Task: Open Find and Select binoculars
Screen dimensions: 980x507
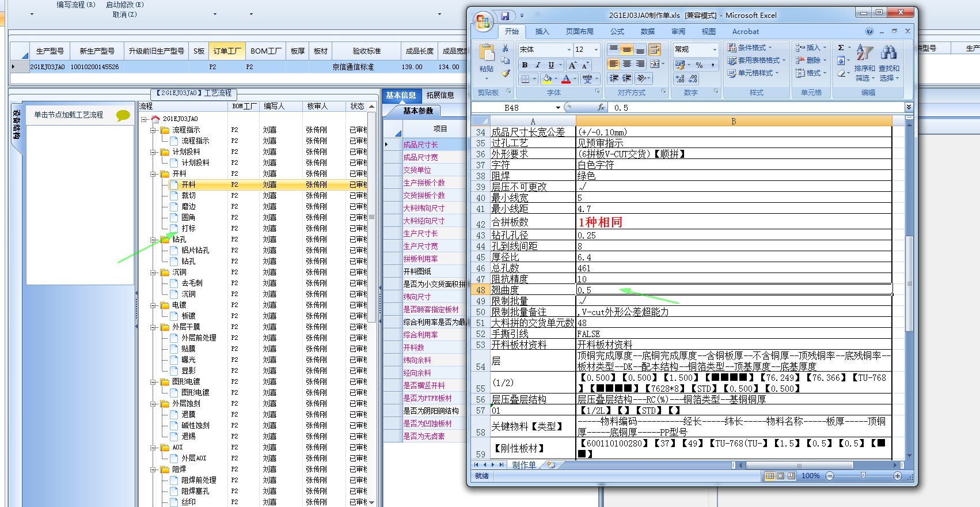Action: (889, 63)
